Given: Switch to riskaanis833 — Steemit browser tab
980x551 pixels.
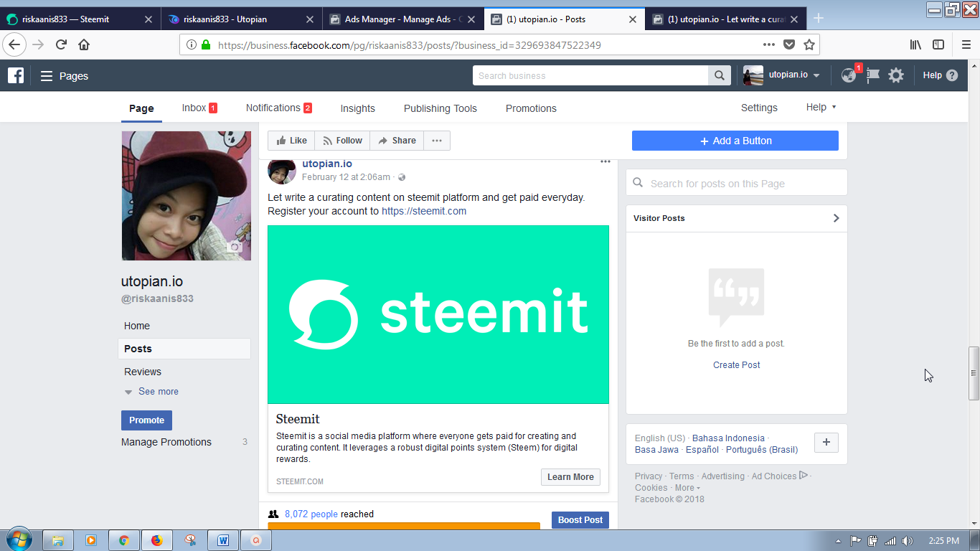Looking at the screenshot, I should click(80, 19).
